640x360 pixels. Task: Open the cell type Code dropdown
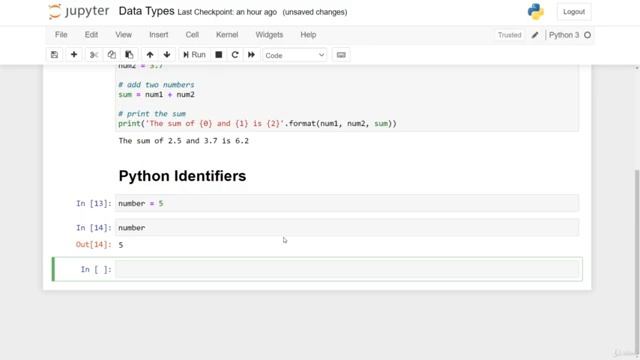click(x=295, y=55)
